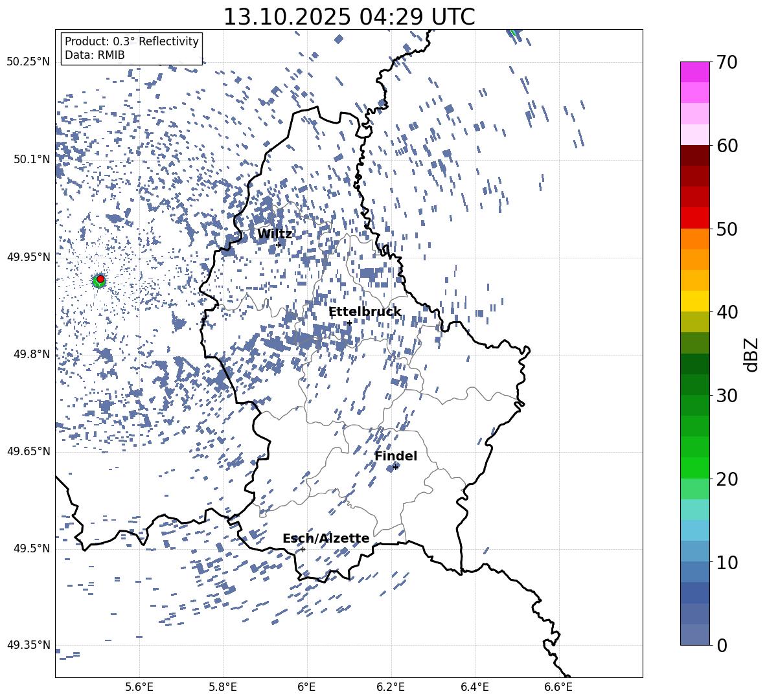The height and width of the screenshot is (700, 767).
Task: Click the 49.95°N latitude label
Action: [x=29, y=257]
